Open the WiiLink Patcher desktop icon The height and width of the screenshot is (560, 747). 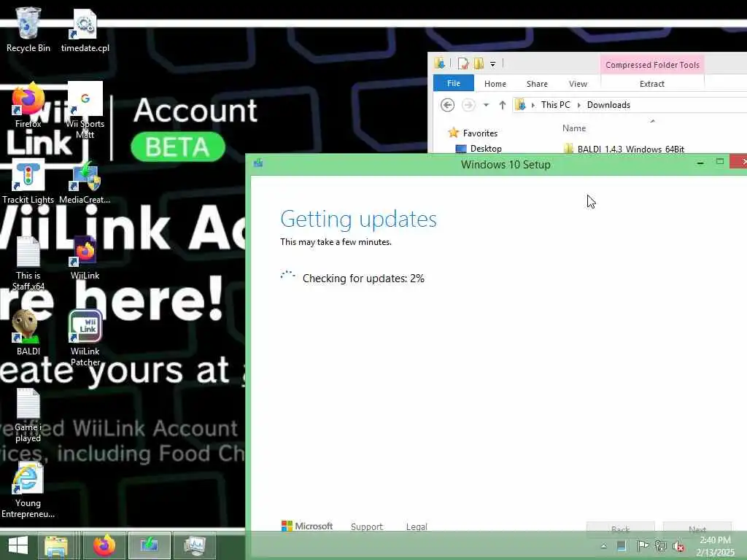point(85,338)
